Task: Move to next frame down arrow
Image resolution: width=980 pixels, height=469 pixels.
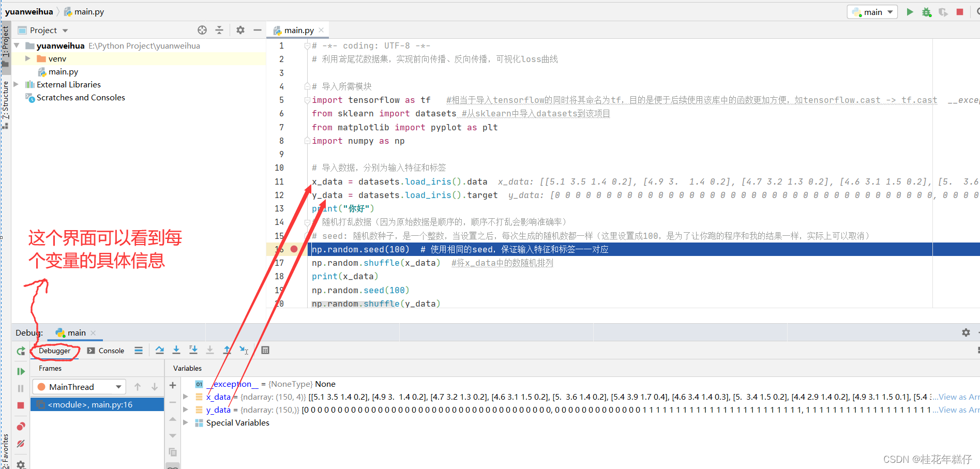Action: click(155, 387)
